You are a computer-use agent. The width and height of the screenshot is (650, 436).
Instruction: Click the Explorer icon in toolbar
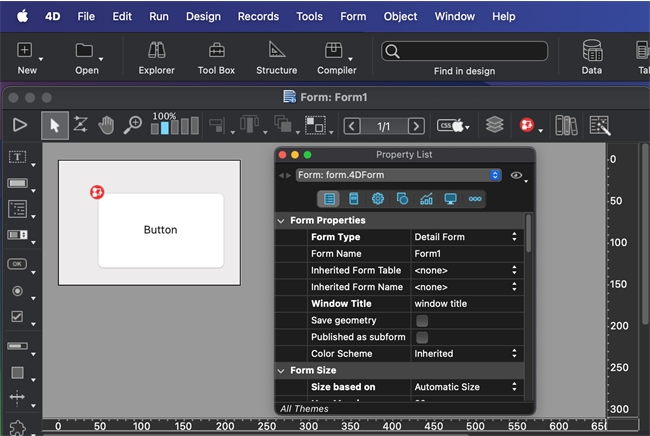156,57
